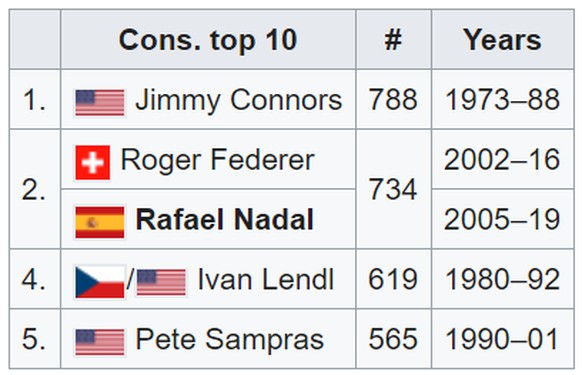The image size is (582, 375).
Task: Open the Jimmy Connors link
Action: coord(239,100)
